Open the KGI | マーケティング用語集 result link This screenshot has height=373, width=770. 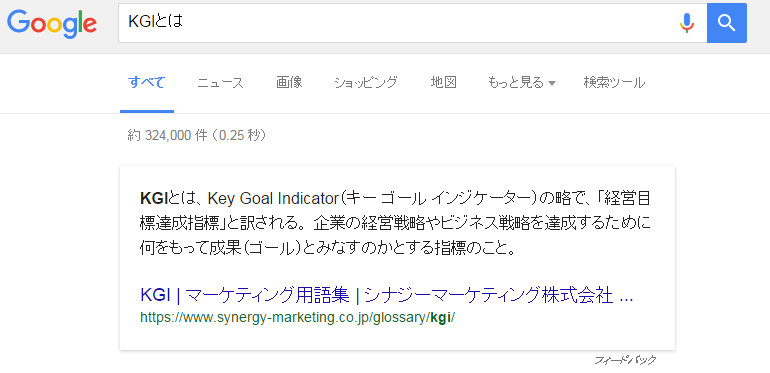pos(386,296)
